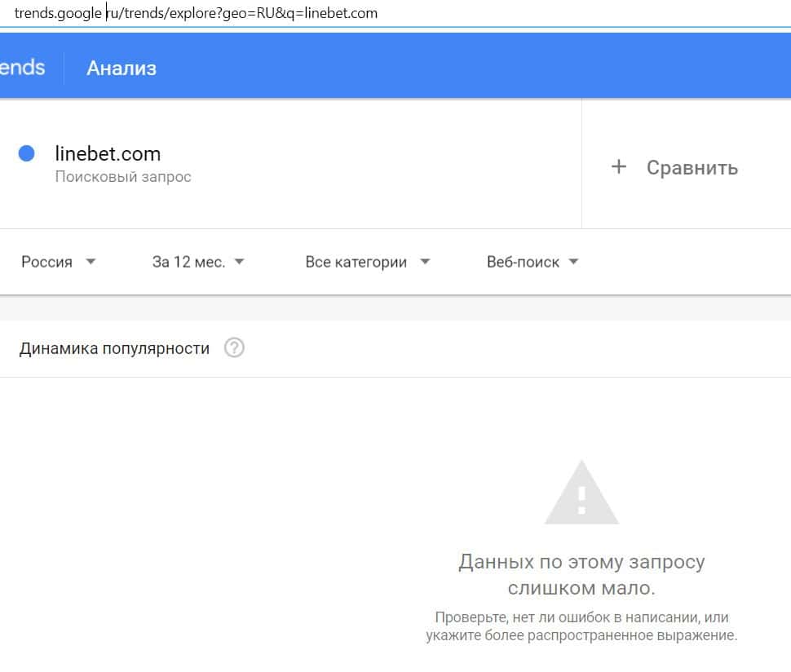791x672 pixels.
Task: Open the Анализ section in the header
Action: (x=122, y=68)
